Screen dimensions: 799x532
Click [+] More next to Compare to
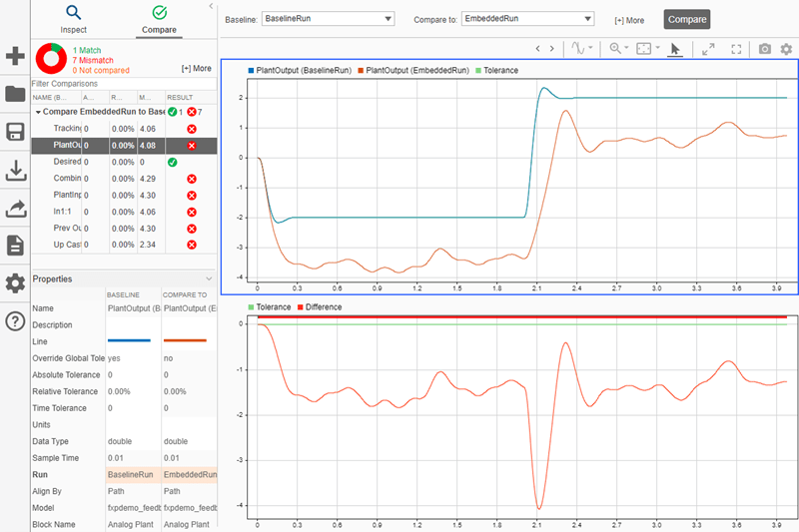click(629, 20)
